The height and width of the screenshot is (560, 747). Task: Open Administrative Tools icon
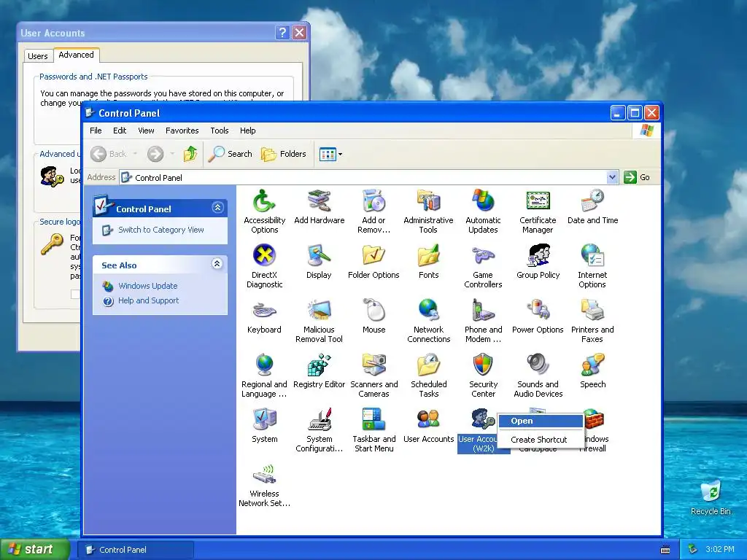(428, 211)
